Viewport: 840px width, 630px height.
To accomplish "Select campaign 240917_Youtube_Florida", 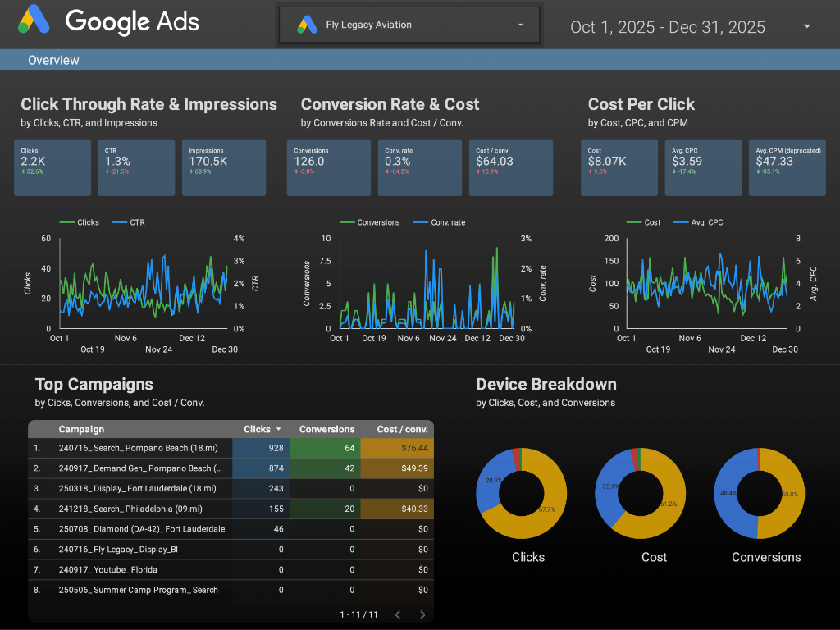I will 108,570.
